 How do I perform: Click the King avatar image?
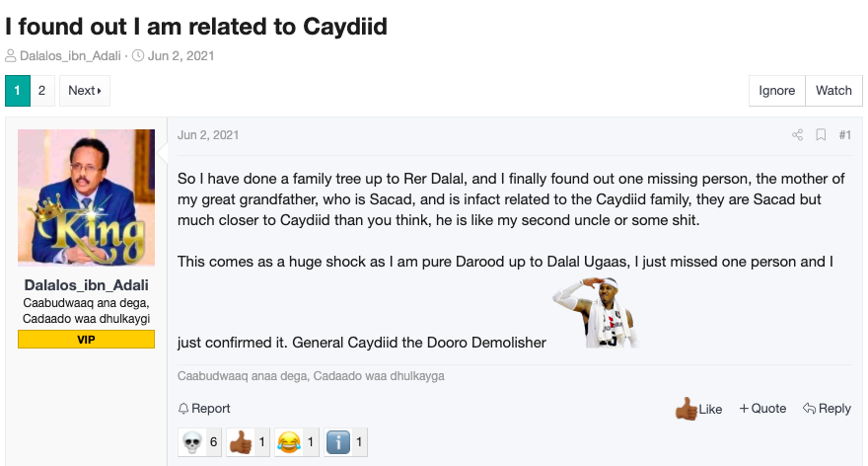[x=87, y=197]
